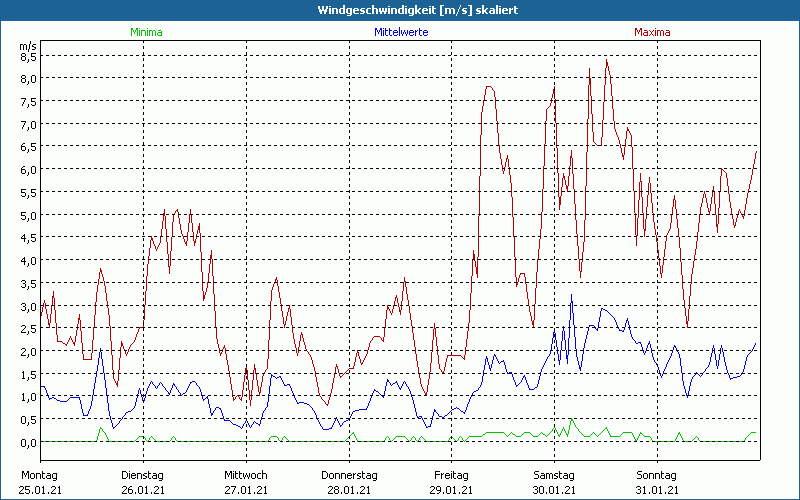Click the date 31.01.21
The image size is (800, 500).
[657, 490]
